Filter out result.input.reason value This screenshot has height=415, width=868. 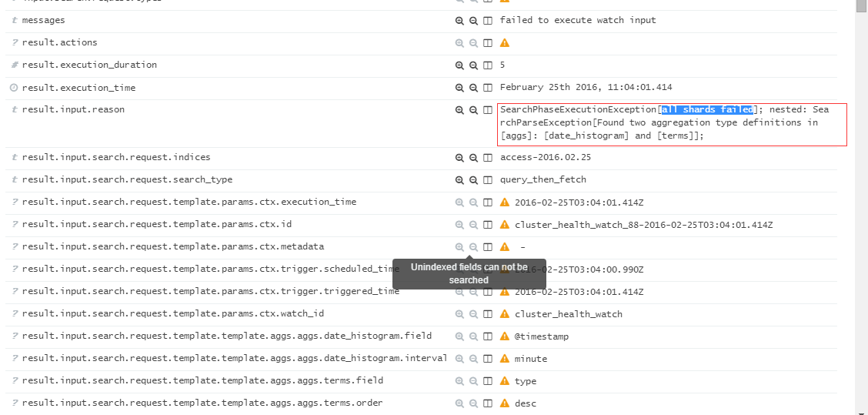coord(473,110)
